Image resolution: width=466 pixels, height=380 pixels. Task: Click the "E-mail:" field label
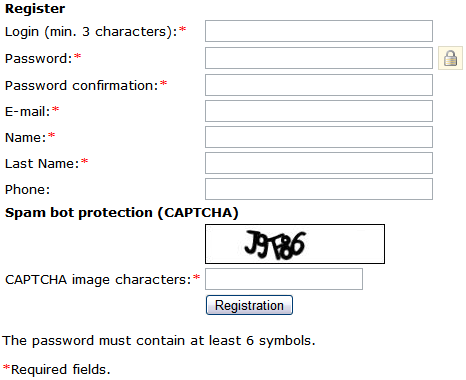point(28,112)
